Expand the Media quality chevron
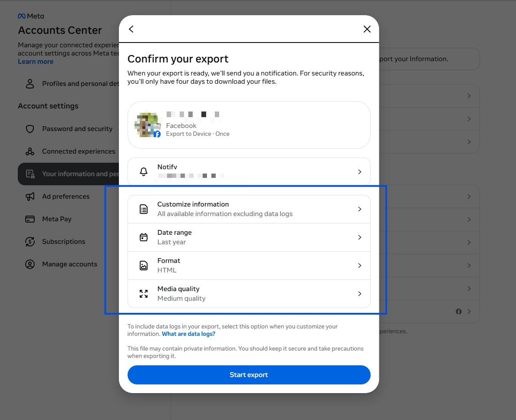 (360, 294)
